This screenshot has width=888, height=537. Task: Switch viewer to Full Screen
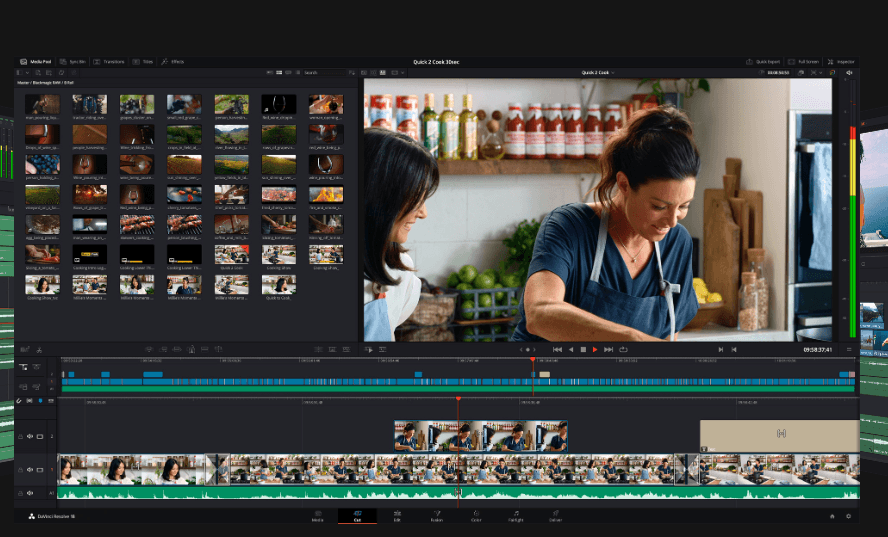pos(804,62)
